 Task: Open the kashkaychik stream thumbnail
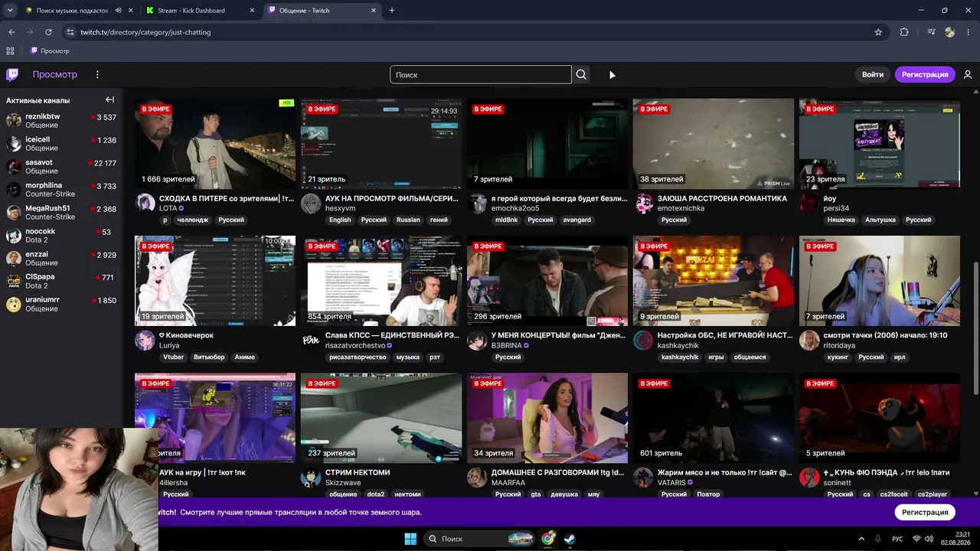click(714, 281)
